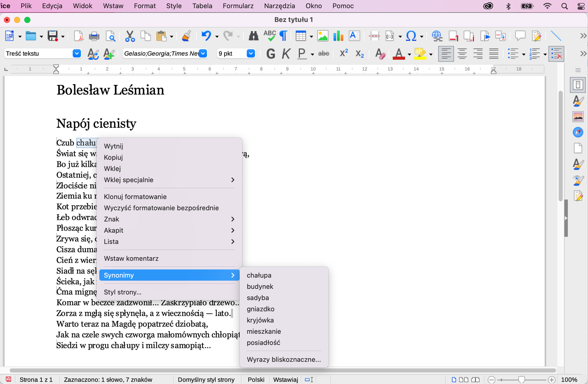Open the sidebar Properties panel icon
The image size is (588, 384).
(578, 85)
